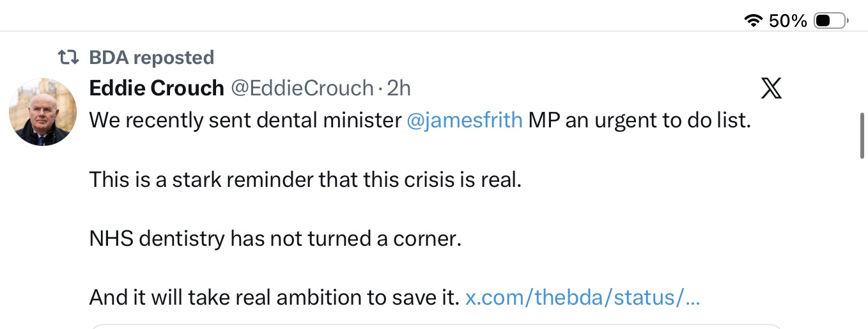Select the 'This is a stark reminder' line
The width and height of the screenshot is (868, 329).
306,179
